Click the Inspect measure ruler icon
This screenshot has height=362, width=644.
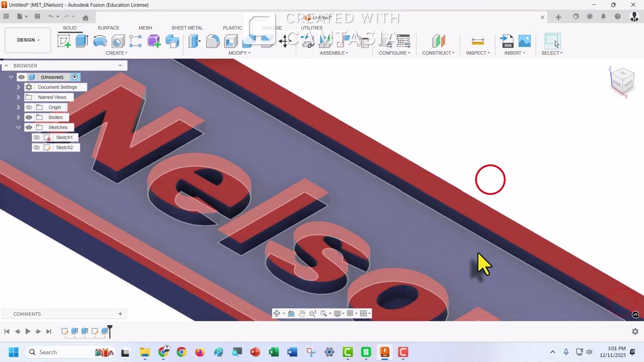tap(477, 41)
